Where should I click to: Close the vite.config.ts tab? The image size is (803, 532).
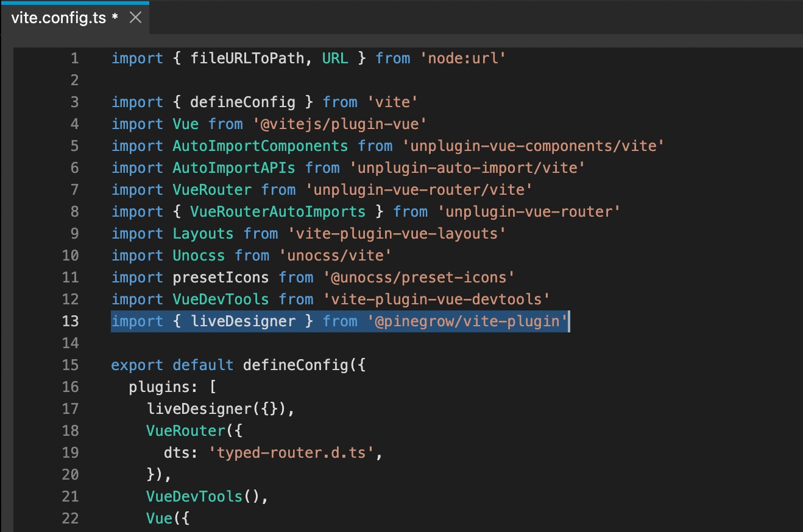(x=135, y=18)
